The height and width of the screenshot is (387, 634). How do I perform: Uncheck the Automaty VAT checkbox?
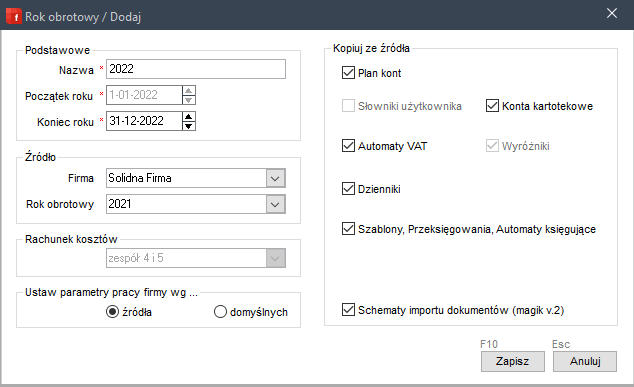click(x=348, y=146)
